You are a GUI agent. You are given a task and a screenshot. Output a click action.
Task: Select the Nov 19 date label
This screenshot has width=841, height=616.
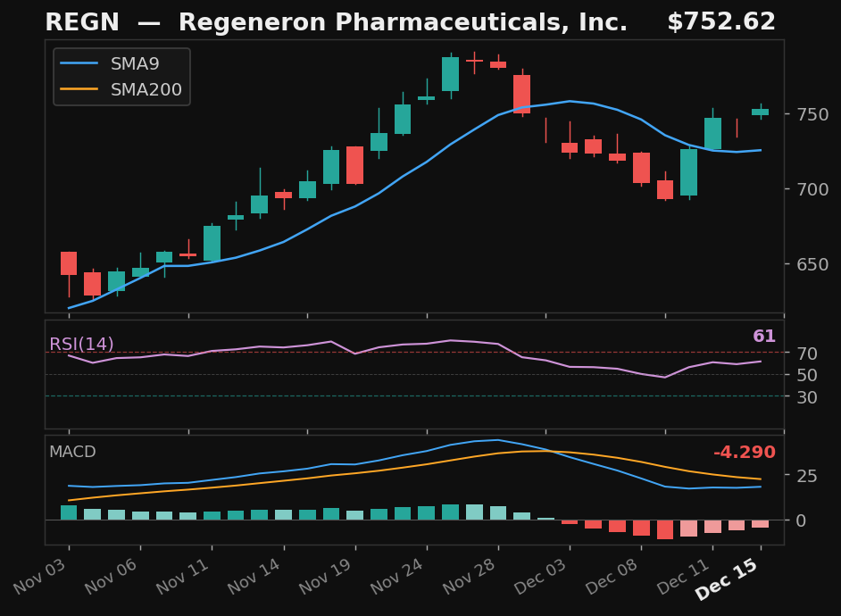pos(327,577)
